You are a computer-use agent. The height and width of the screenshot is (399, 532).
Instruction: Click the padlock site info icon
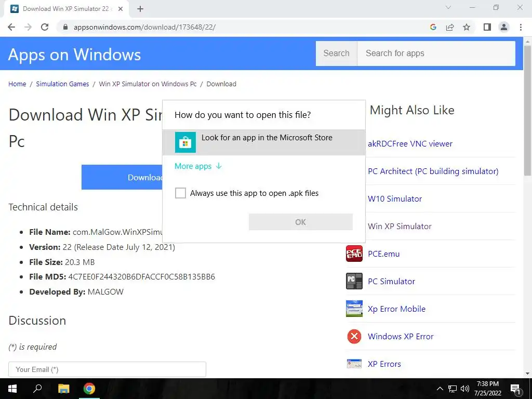tap(65, 27)
